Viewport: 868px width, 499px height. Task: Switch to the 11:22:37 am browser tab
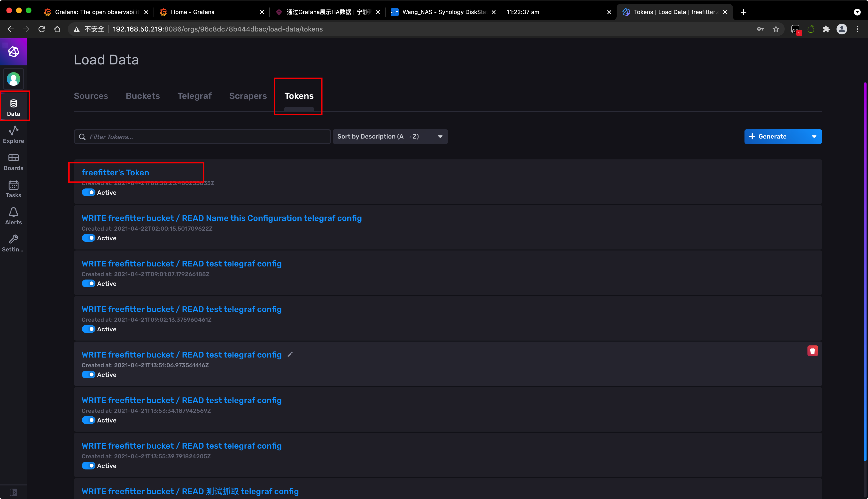pyautogui.click(x=558, y=12)
